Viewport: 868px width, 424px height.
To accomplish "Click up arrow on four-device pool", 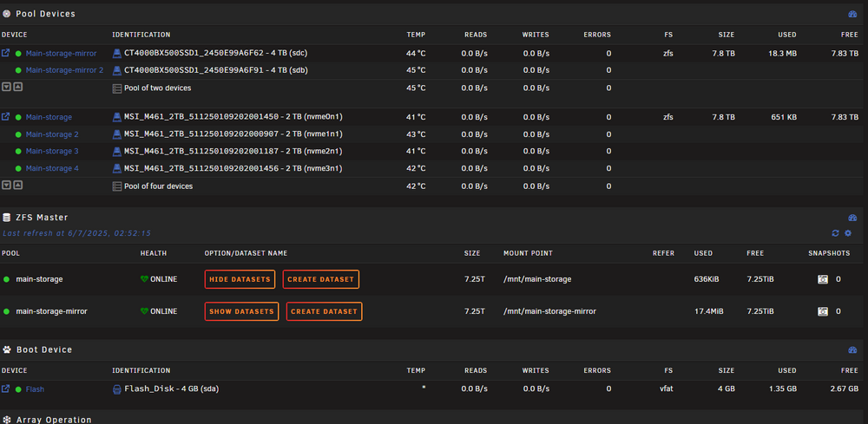I will (17, 186).
